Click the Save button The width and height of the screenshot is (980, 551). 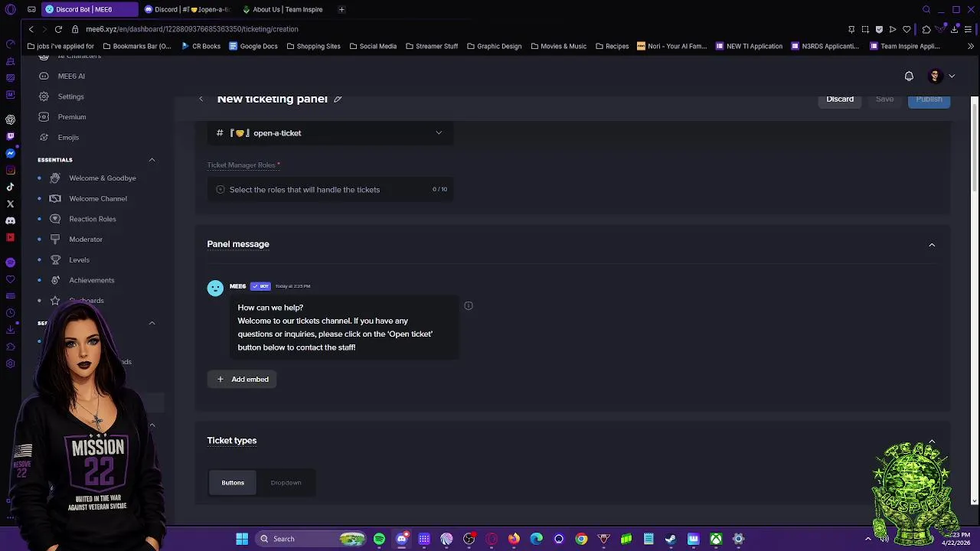click(x=884, y=99)
